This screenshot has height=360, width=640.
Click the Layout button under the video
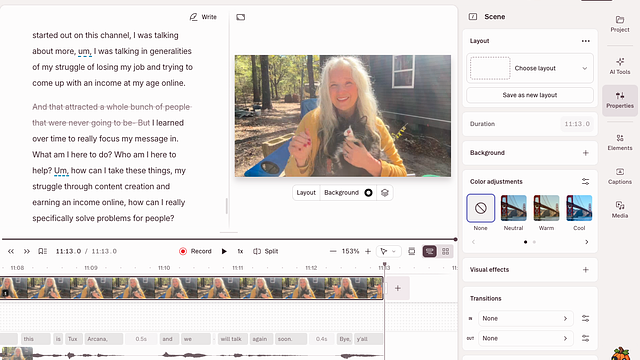click(x=306, y=193)
